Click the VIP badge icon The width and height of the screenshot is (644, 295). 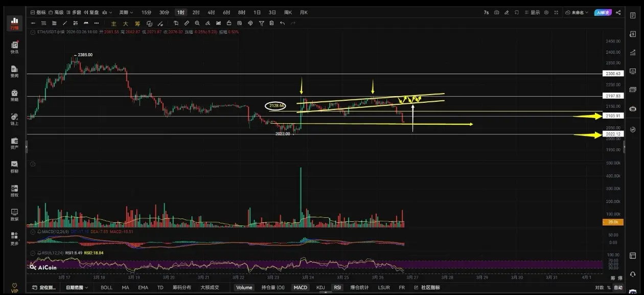point(14,288)
